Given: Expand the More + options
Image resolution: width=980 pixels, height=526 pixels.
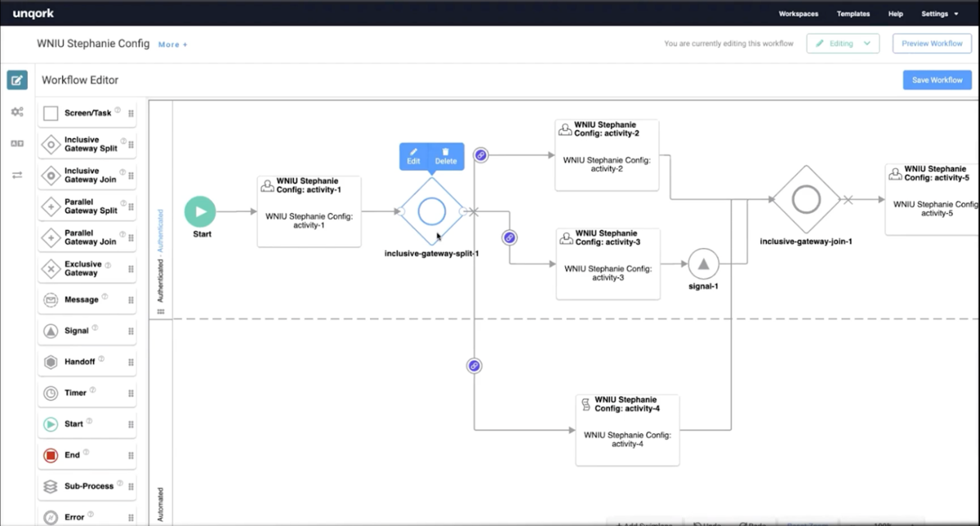Looking at the screenshot, I should point(173,45).
